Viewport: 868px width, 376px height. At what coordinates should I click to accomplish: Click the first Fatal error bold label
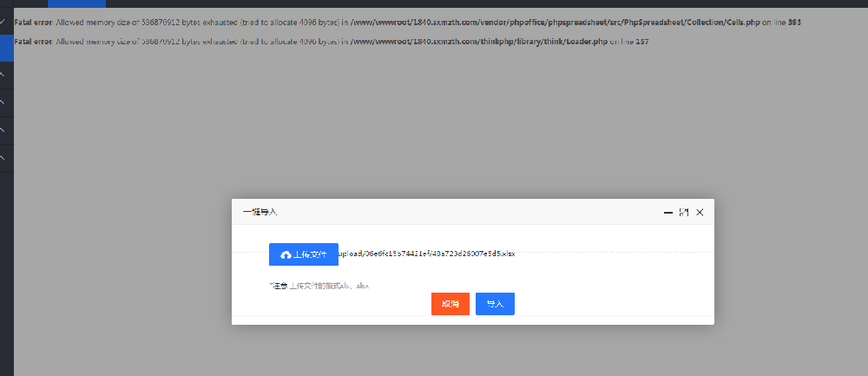click(33, 23)
